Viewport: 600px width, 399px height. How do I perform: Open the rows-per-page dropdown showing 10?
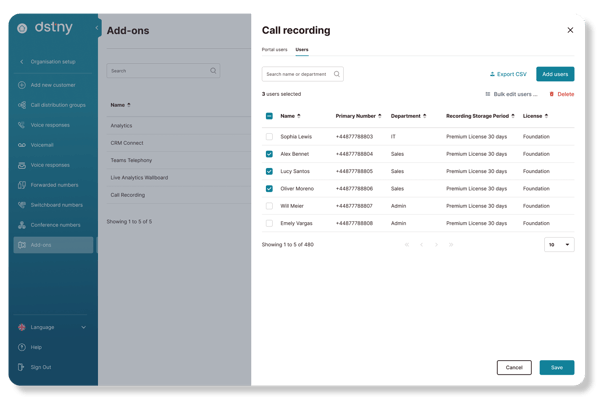click(x=559, y=244)
